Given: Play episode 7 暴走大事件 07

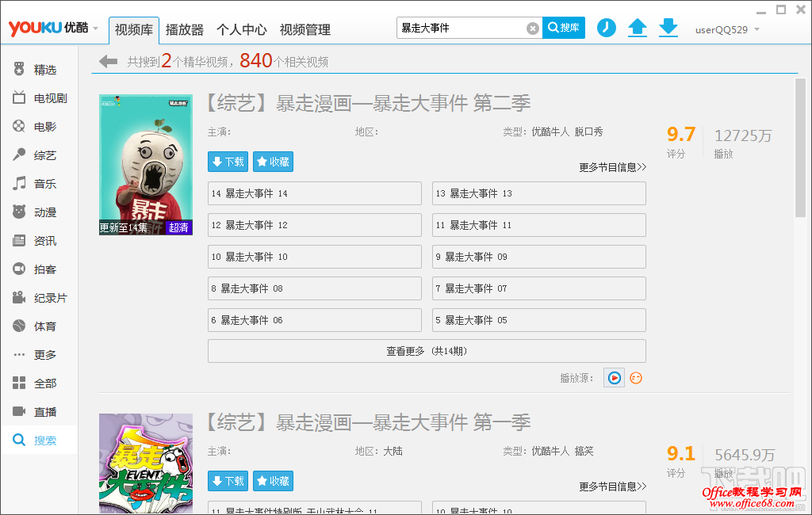Looking at the screenshot, I should (539, 288).
